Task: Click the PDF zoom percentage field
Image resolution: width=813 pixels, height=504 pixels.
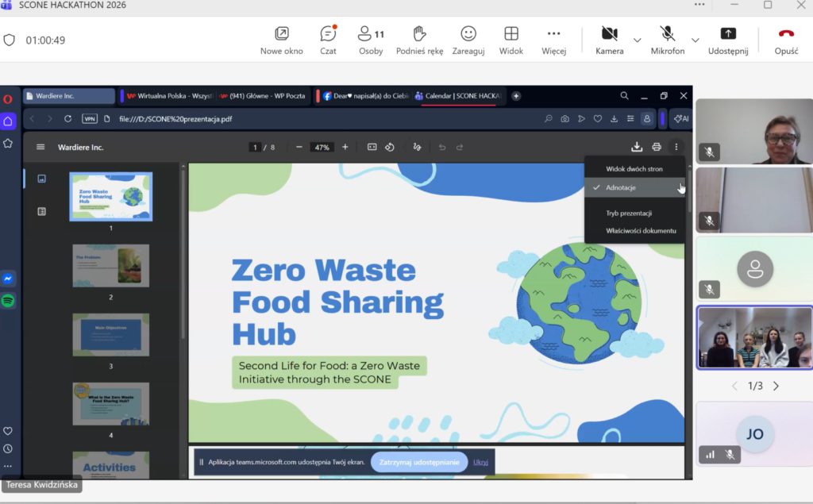Action: click(x=322, y=147)
